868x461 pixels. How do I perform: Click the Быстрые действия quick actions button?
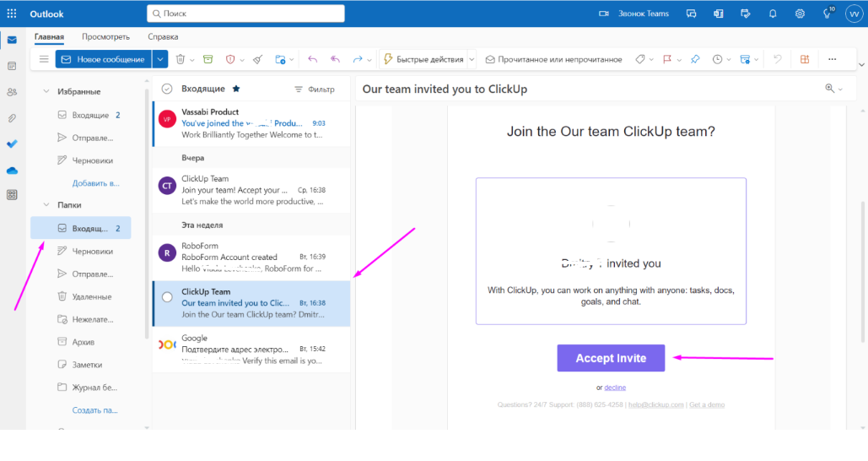click(x=424, y=59)
